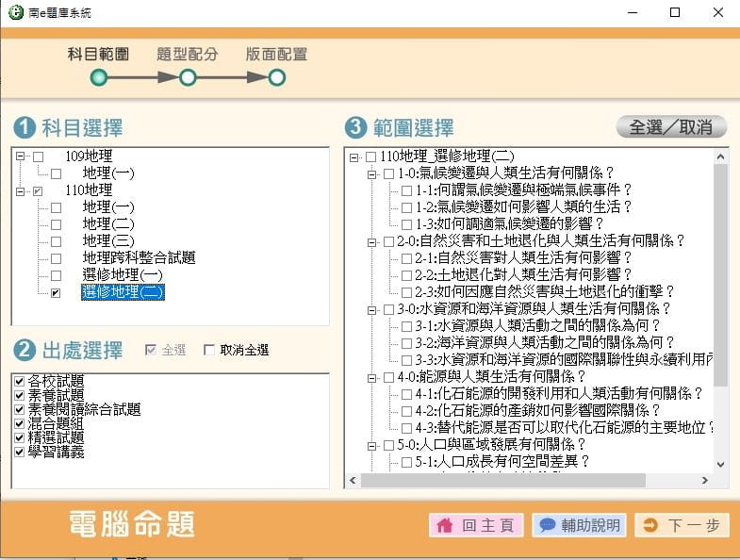Click the home icon on 回主頁 button

click(x=445, y=525)
